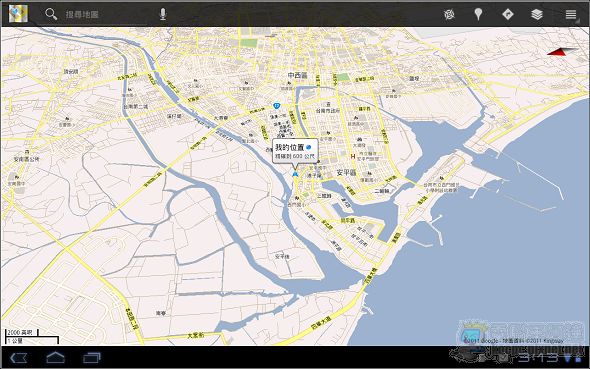Open map layers icon
The height and width of the screenshot is (369, 590).
(537, 14)
